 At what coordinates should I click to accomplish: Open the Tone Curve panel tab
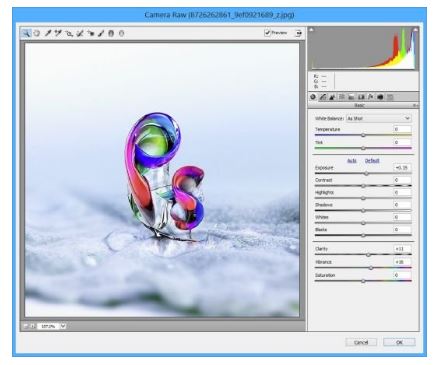click(323, 97)
